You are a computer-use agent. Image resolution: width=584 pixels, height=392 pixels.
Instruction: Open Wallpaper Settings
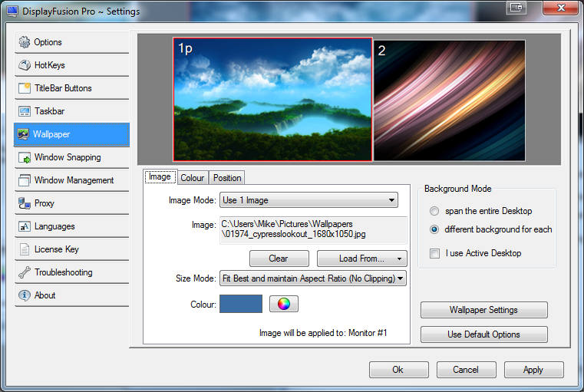[483, 310]
